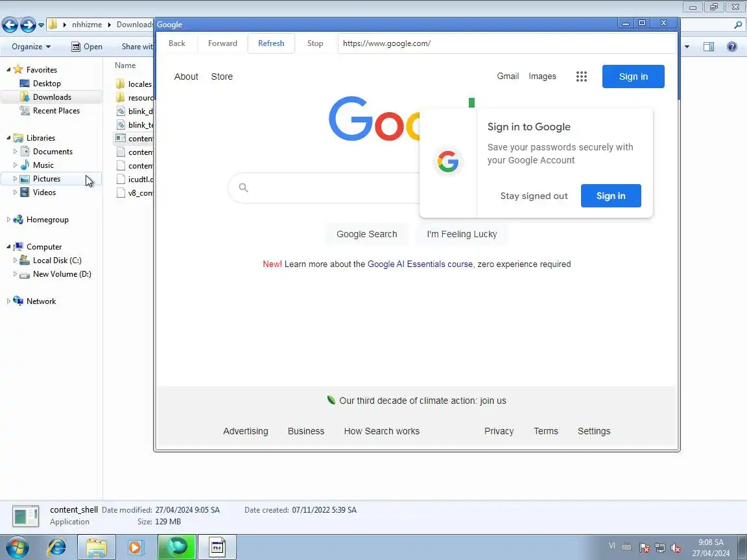Open the Privacy footer link
The height and width of the screenshot is (560, 747).
(x=499, y=431)
